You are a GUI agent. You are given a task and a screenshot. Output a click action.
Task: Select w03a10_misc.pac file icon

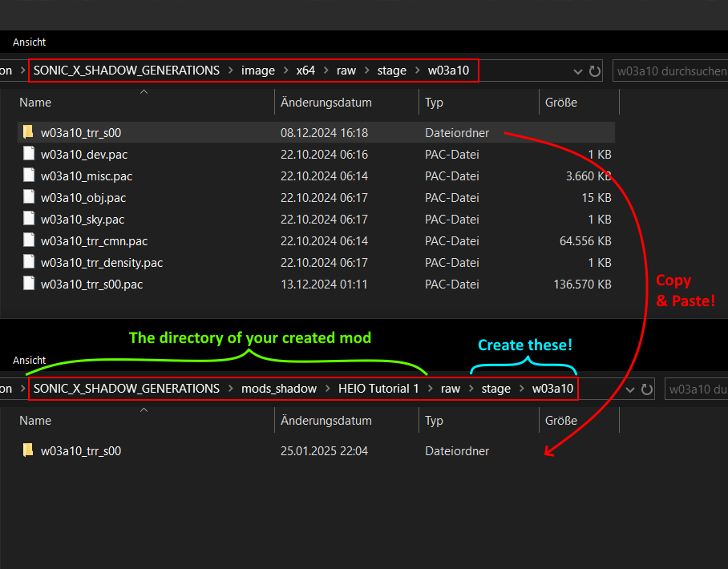pos(29,176)
